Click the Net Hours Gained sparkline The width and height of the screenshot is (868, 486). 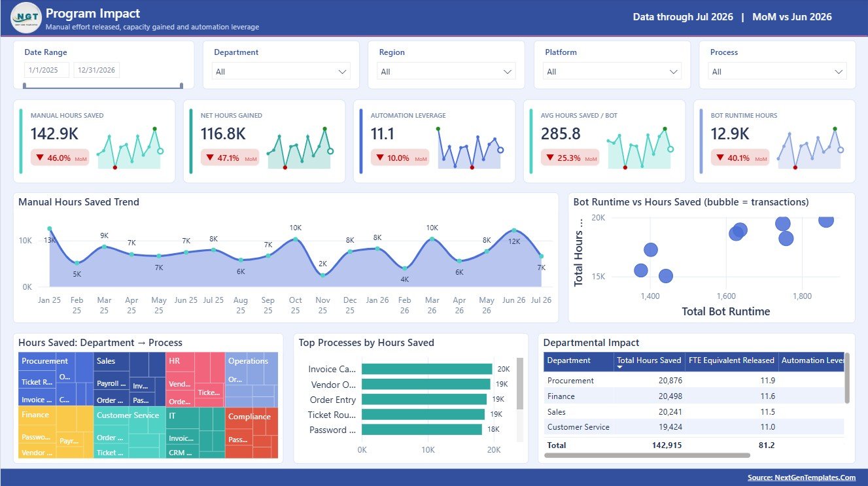300,148
